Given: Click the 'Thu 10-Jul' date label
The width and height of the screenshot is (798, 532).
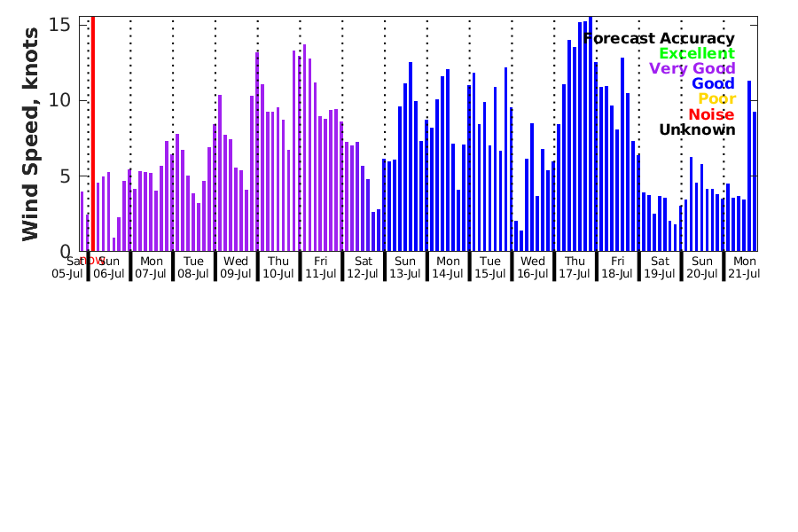Looking at the screenshot, I should click(x=278, y=268).
